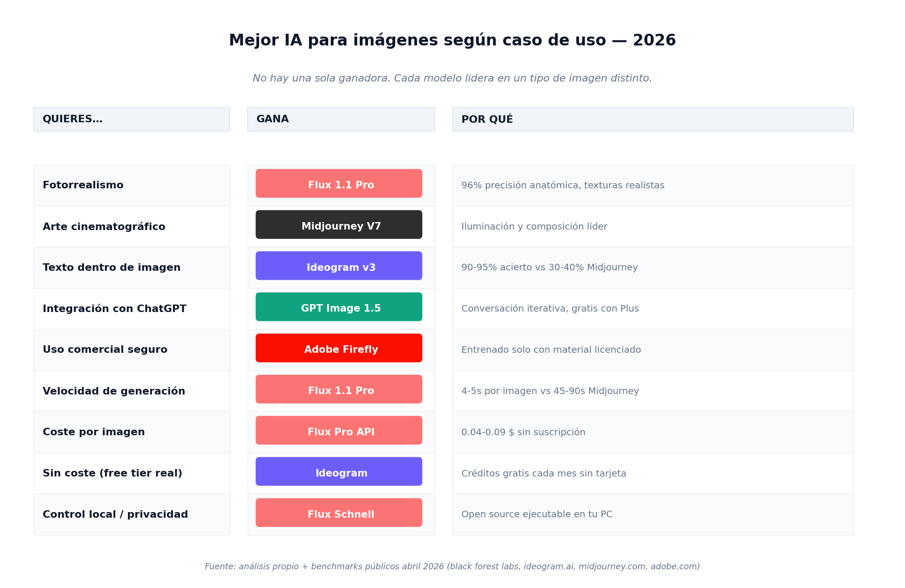
Task: Click the 'Texto dentro de imagen' label
Action: (x=112, y=268)
